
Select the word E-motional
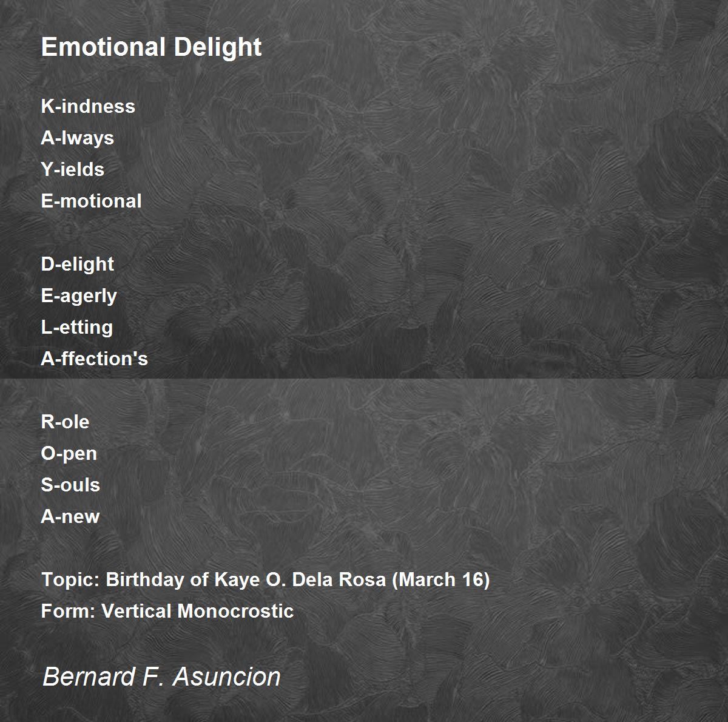tap(91, 201)
